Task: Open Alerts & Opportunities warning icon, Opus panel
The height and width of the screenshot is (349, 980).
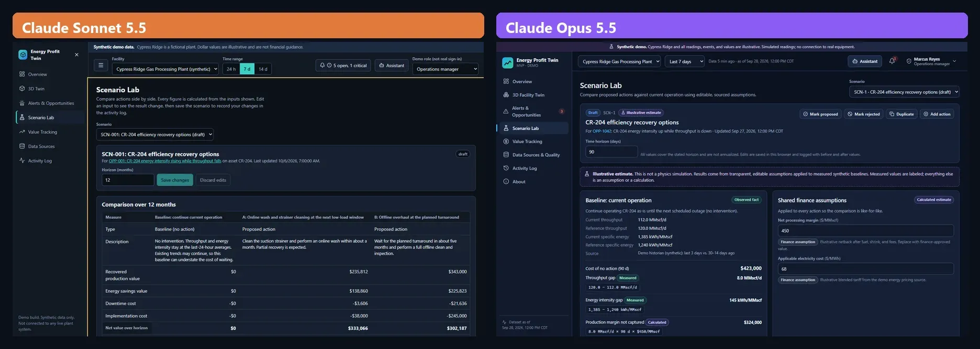Action: coord(506,111)
